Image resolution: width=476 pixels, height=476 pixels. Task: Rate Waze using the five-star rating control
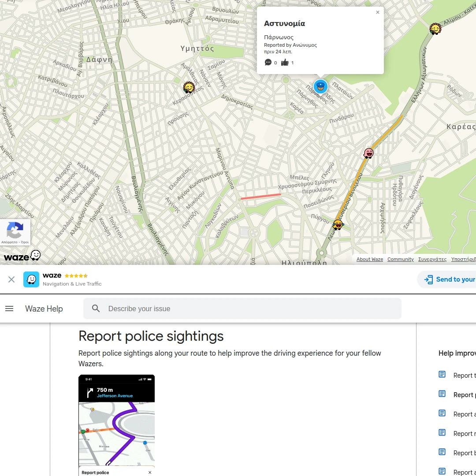point(75,275)
